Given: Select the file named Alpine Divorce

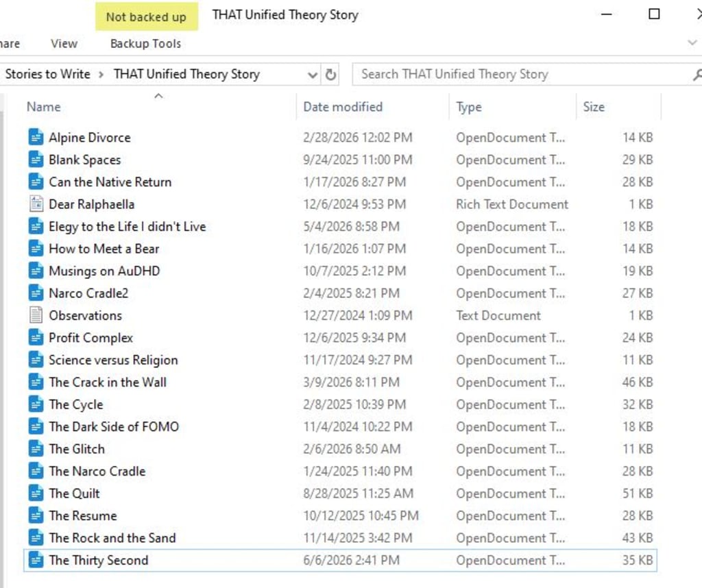Looking at the screenshot, I should (x=90, y=138).
